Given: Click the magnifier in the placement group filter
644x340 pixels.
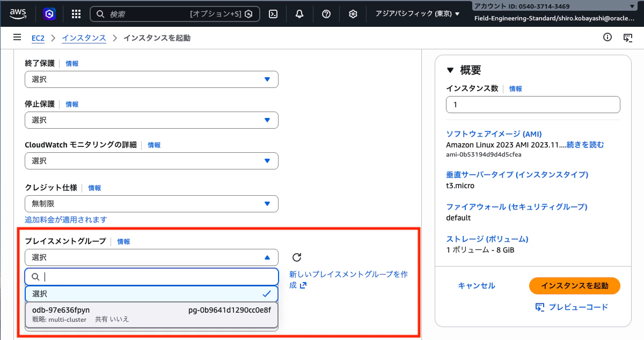Looking at the screenshot, I should (36, 277).
